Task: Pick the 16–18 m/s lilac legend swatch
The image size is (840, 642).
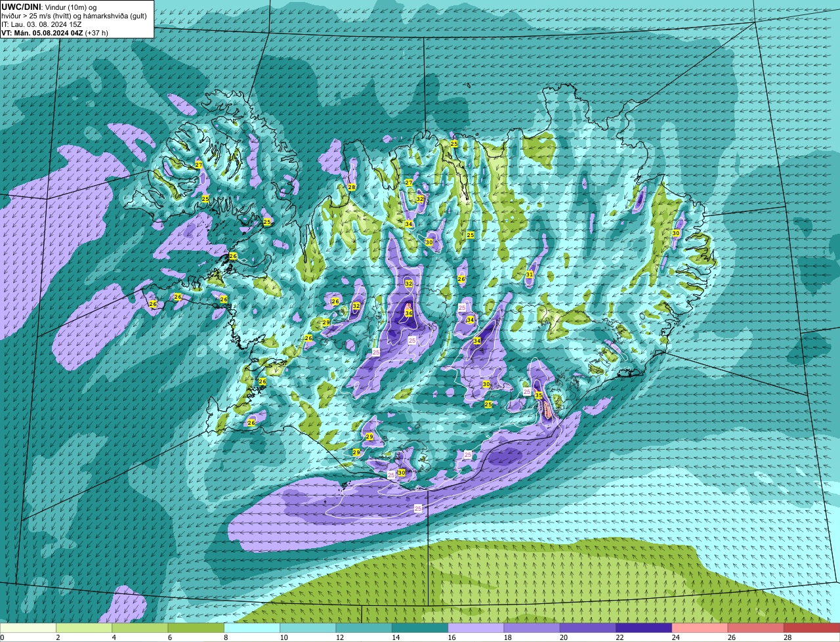Action: pyautogui.click(x=476, y=628)
